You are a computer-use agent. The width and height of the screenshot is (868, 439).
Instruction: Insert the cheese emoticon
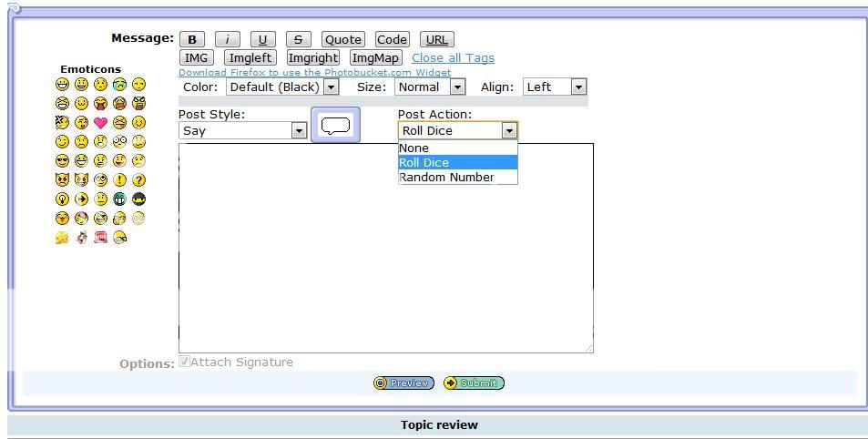coord(62,238)
